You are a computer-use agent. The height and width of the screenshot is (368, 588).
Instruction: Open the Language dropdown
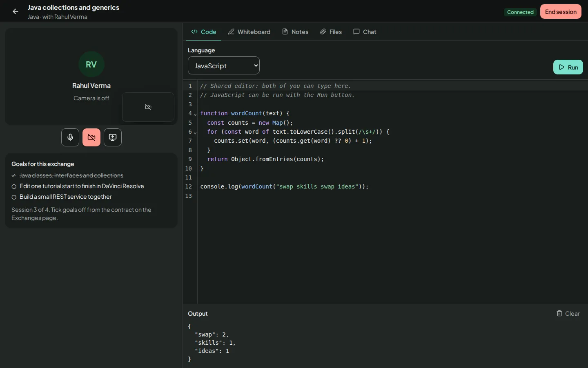(224, 65)
